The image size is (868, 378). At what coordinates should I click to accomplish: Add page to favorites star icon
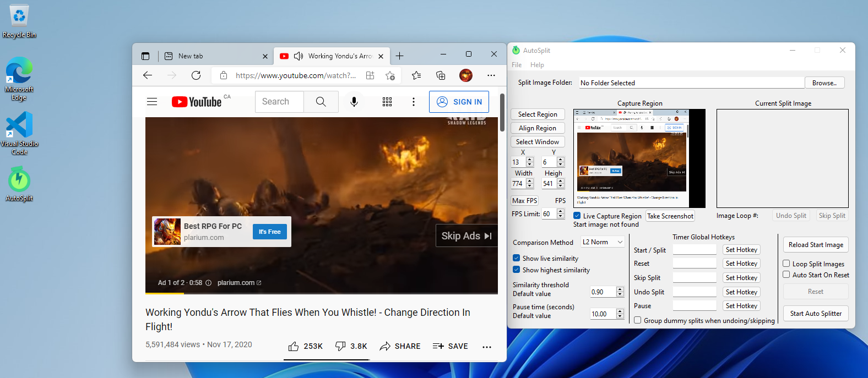pyautogui.click(x=390, y=75)
